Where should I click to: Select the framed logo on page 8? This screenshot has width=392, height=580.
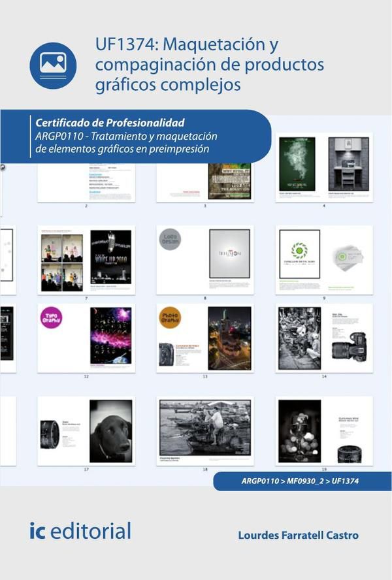tap(229, 253)
